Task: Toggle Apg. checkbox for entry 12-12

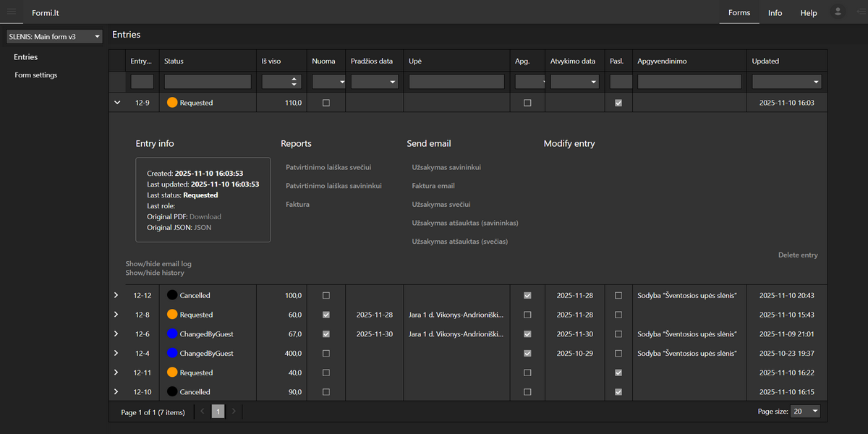Action: 527,295
